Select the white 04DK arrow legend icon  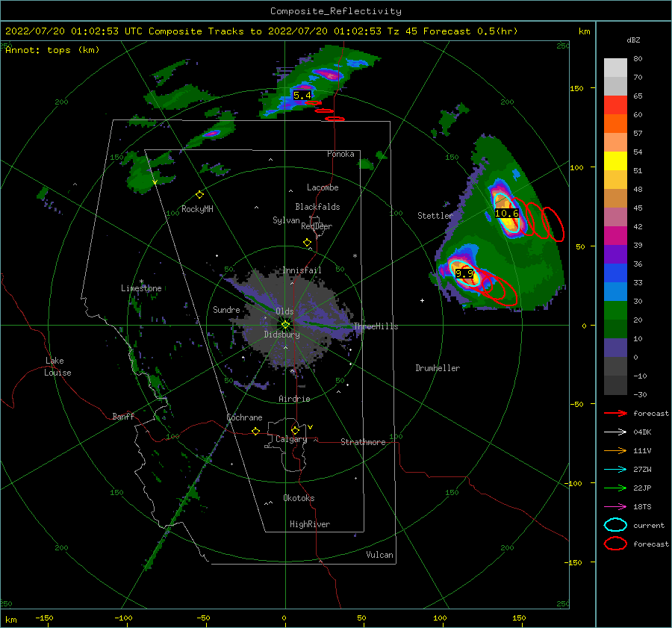[x=615, y=432]
